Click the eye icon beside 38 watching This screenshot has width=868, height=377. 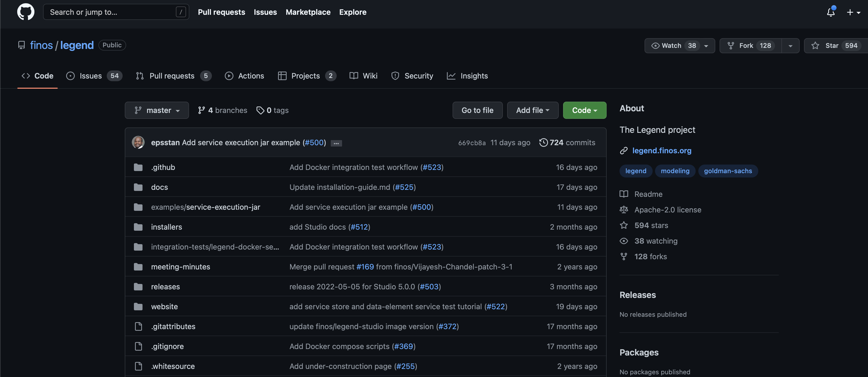tap(624, 241)
